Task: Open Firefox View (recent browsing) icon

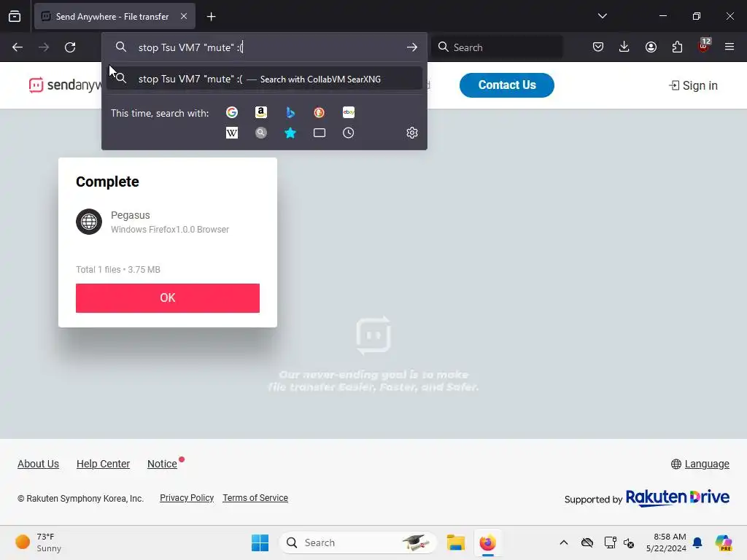Action: pyautogui.click(x=15, y=16)
